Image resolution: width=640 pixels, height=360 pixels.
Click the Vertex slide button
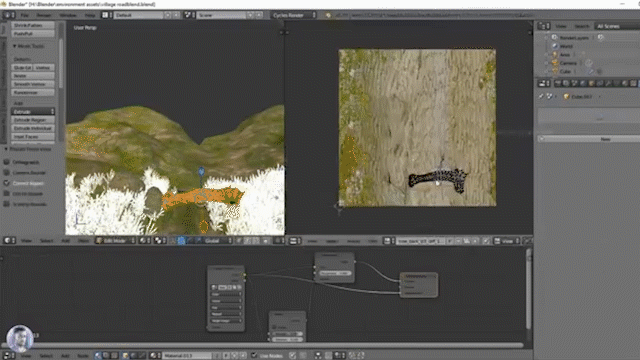coord(43,67)
